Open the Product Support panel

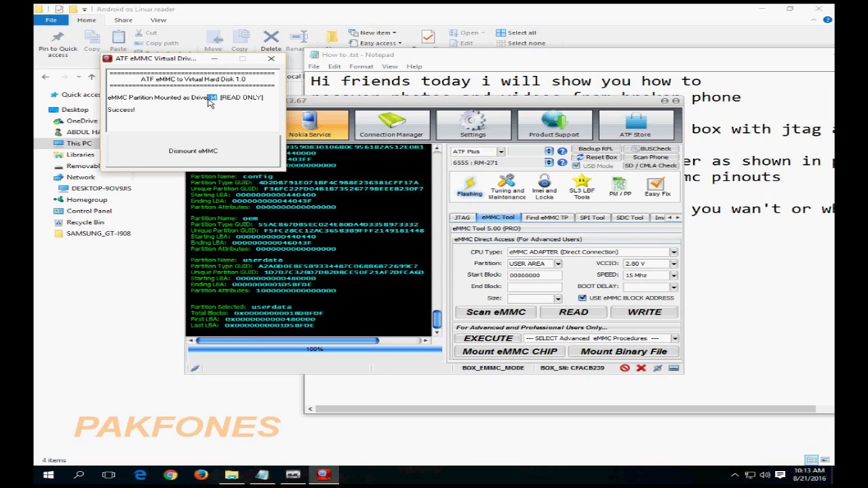point(554,125)
